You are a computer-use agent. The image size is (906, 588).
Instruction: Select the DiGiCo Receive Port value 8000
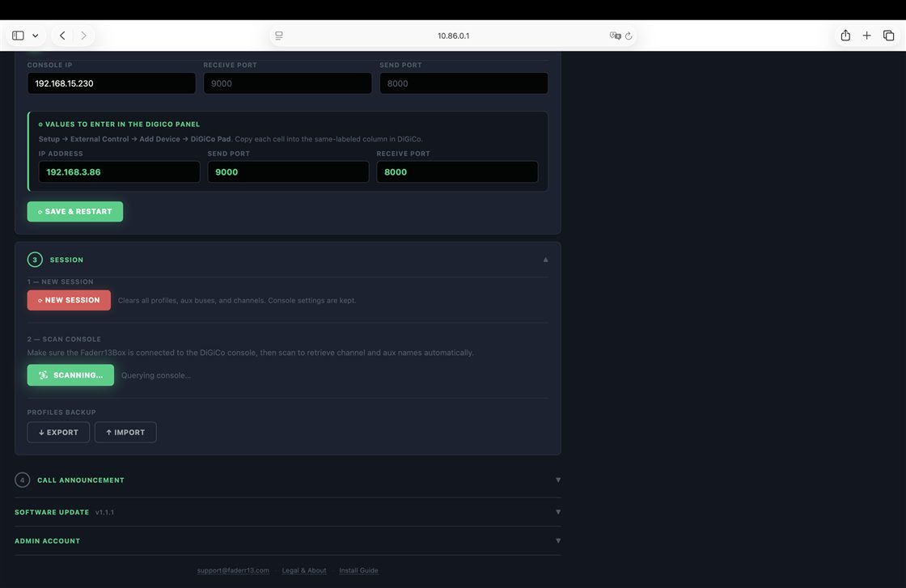(x=457, y=172)
